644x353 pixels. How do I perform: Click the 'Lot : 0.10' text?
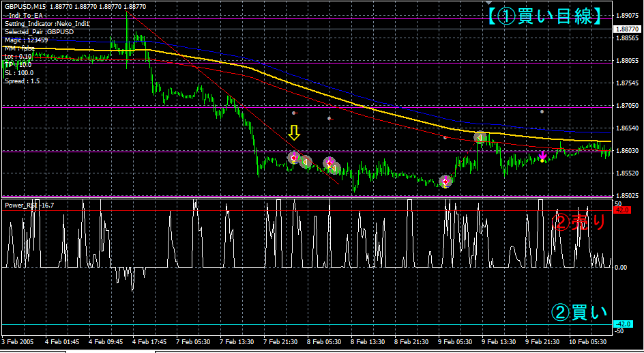18,57
